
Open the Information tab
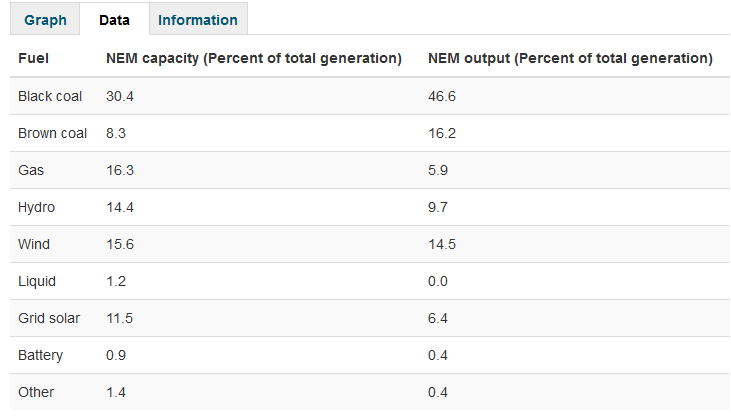pyautogui.click(x=198, y=20)
